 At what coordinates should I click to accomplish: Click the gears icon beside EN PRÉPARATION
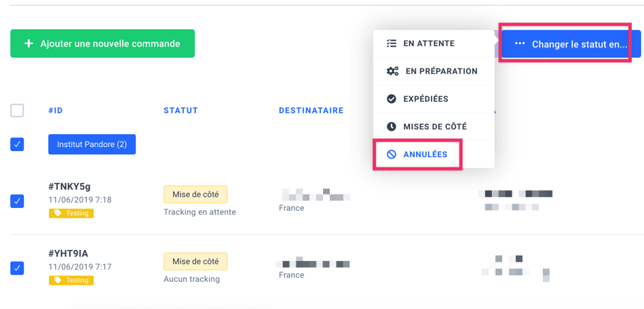click(x=392, y=71)
